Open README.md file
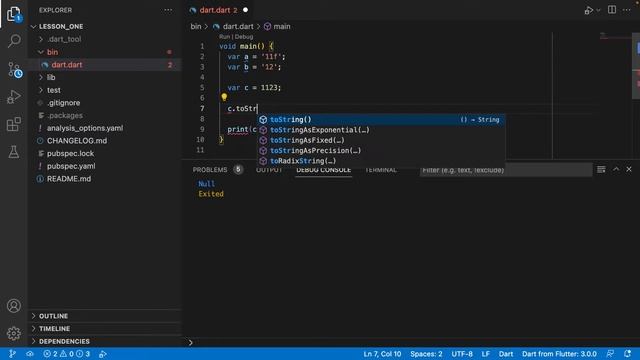 click(x=105, y=179)
